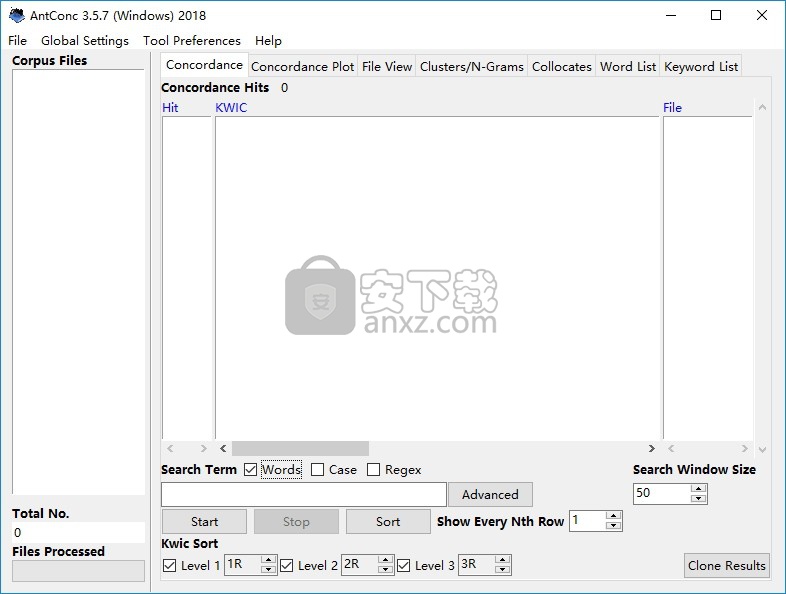
Task: Click the Stop button
Action: (296, 522)
